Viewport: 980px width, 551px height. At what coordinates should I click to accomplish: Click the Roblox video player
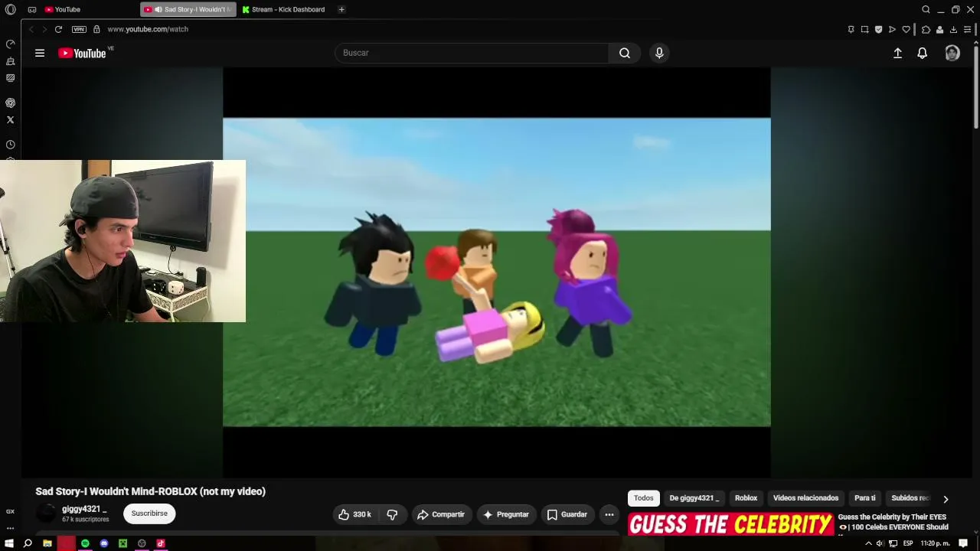coord(496,272)
